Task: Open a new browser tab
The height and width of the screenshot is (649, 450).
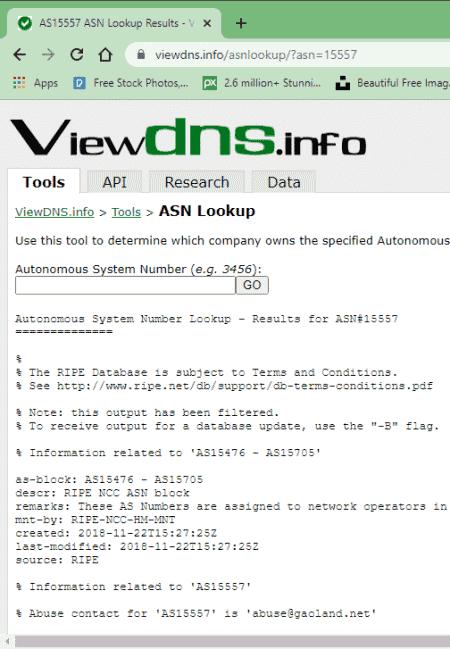Action: pyautogui.click(x=241, y=23)
